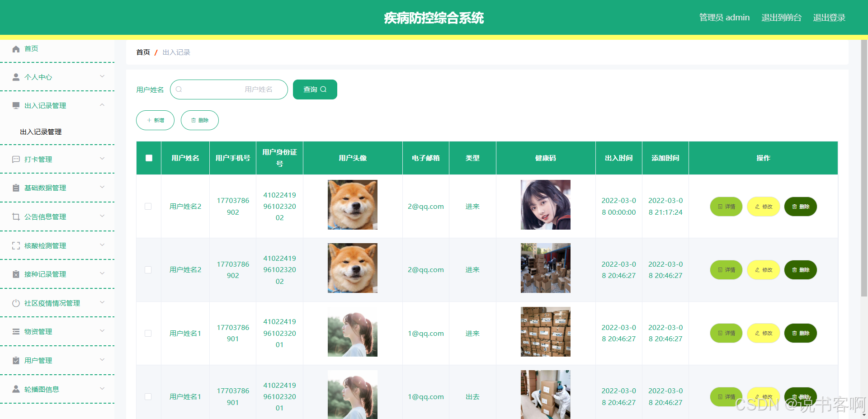Click 删除 button in third row
The image size is (868, 419).
coord(801,333)
